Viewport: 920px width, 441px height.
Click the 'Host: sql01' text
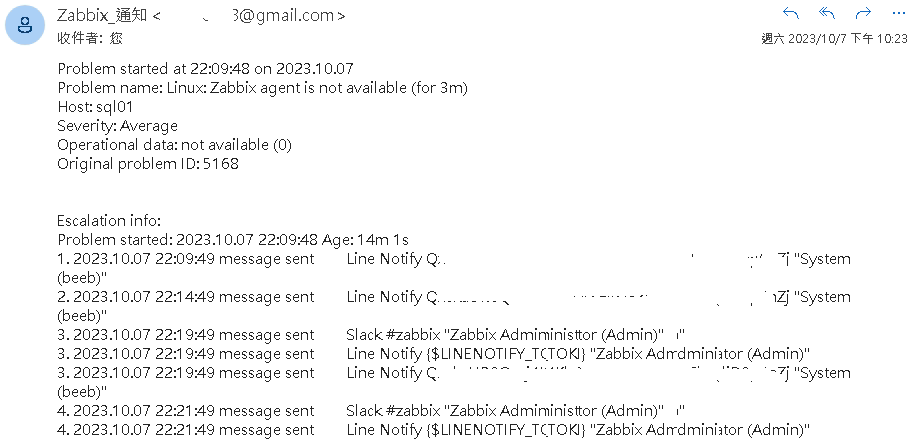pyautogui.click(x=95, y=107)
